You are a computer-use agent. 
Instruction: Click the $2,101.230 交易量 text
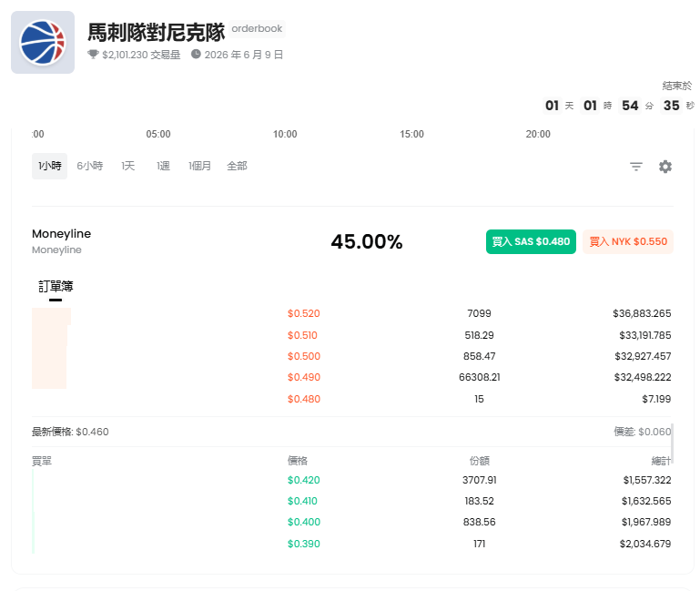(141, 55)
